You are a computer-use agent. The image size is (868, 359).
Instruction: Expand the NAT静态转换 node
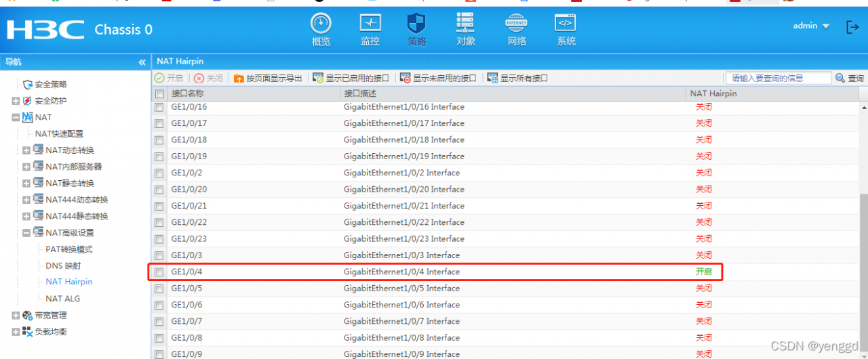pyautogui.click(x=26, y=184)
